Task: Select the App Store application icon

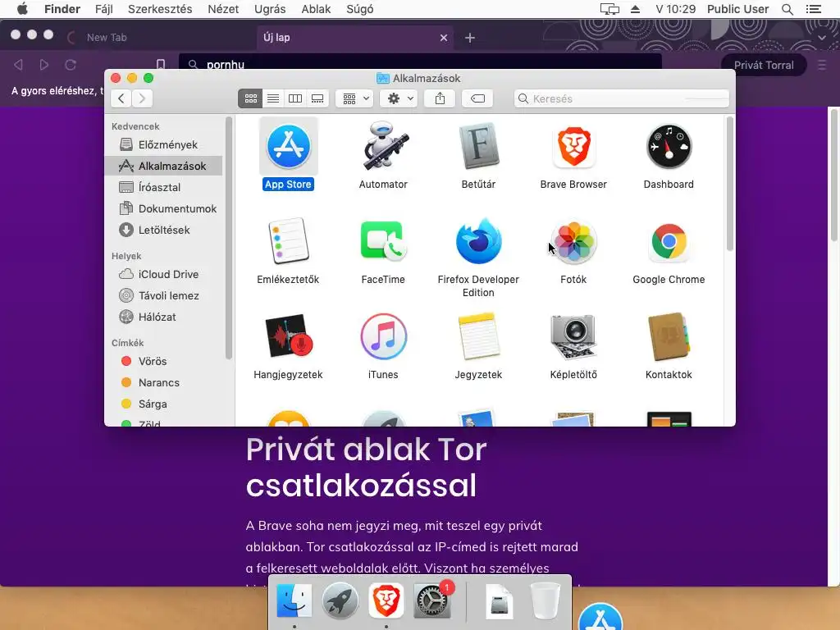Action: tap(288, 146)
